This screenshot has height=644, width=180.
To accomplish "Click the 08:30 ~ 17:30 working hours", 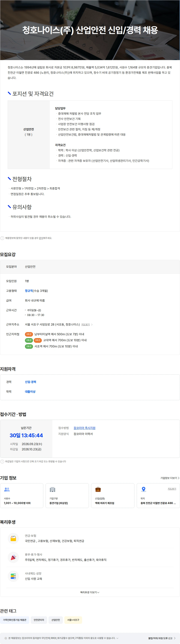I will (36, 315).
